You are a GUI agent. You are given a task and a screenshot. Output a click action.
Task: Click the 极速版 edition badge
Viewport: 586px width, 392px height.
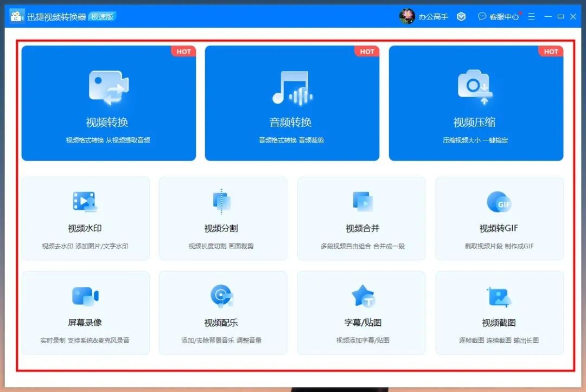[102, 16]
